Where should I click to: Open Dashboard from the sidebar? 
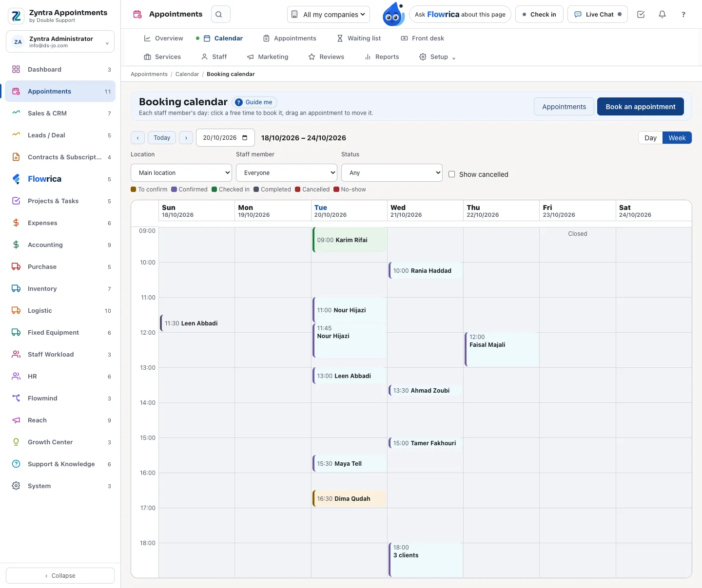click(x=60, y=70)
